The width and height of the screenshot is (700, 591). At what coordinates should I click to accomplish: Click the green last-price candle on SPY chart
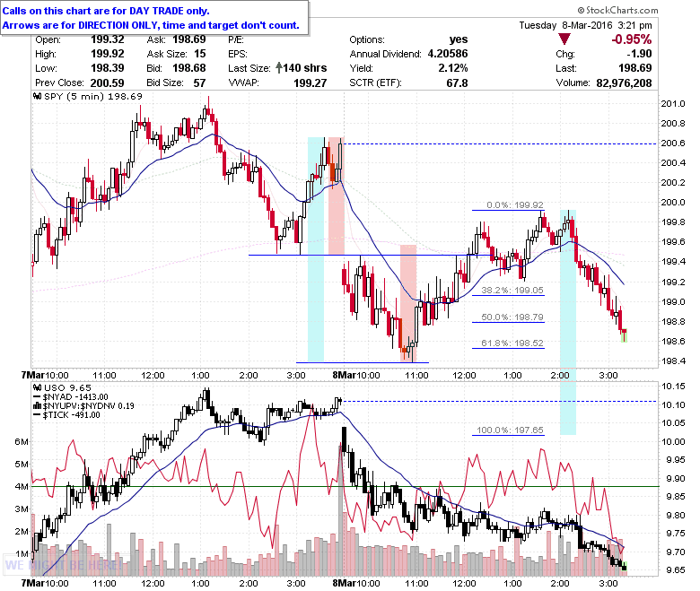click(624, 335)
